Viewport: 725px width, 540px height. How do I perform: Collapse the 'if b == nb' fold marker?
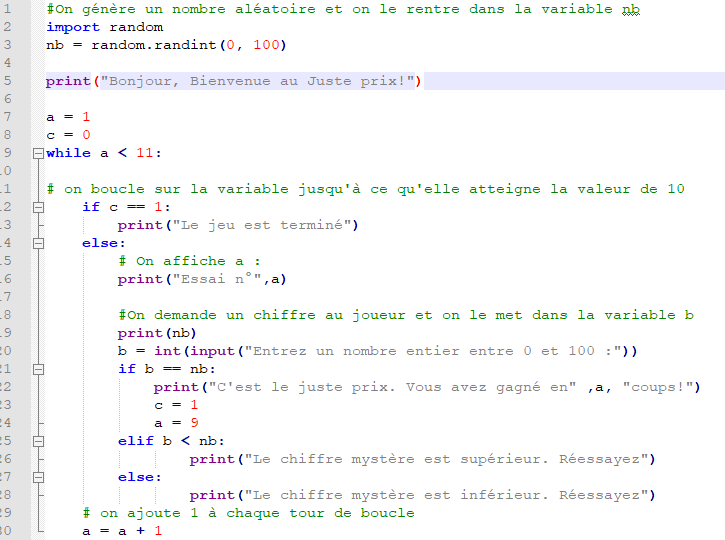(x=38, y=369)
